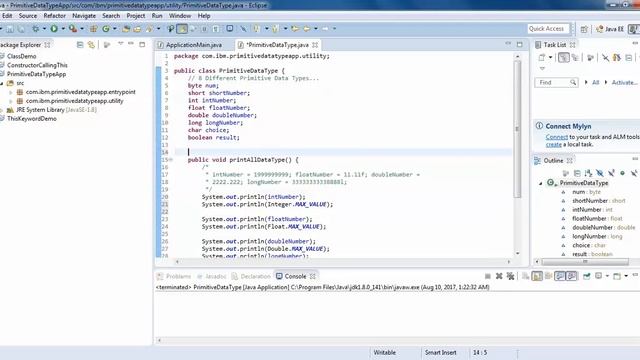
Task: Click the Outline horizontal scrollbar
Action: pos(585,262)
